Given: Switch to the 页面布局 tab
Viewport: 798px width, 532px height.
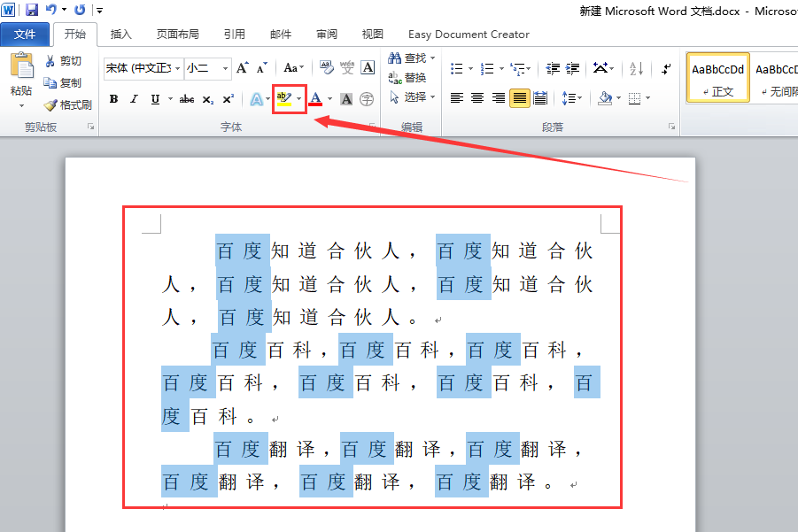Looking at the screenshot, I should pyautogui.click(x=178, y=35).
